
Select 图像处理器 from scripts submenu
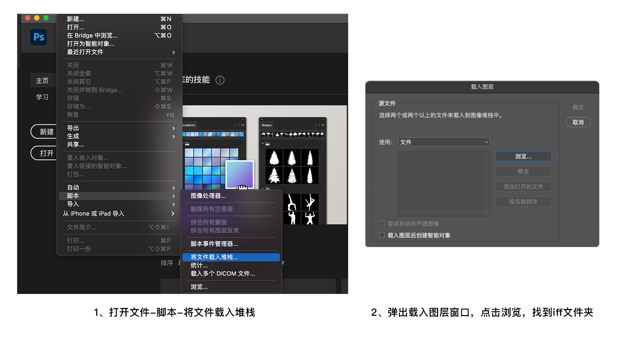point(208,196)
